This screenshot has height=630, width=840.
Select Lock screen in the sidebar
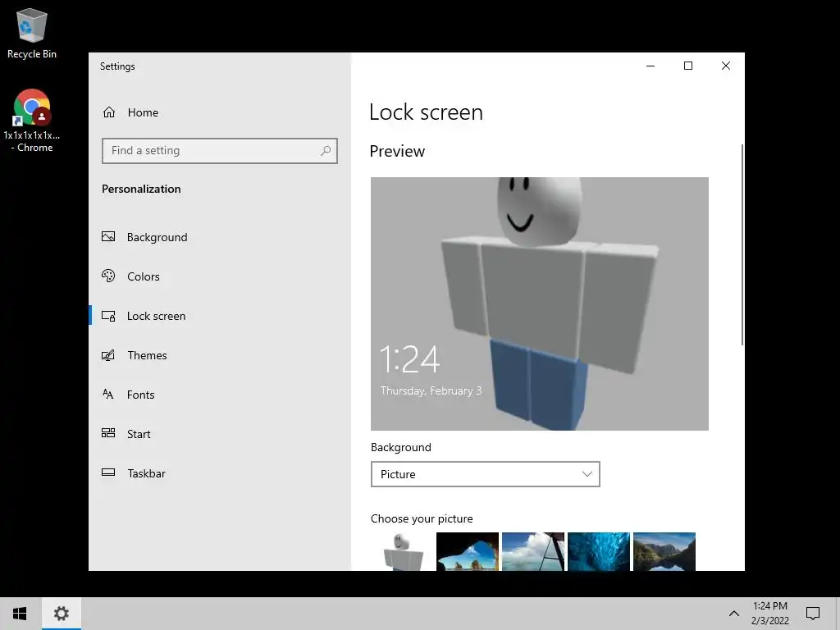pyautogui.click(x=220, y=316)
